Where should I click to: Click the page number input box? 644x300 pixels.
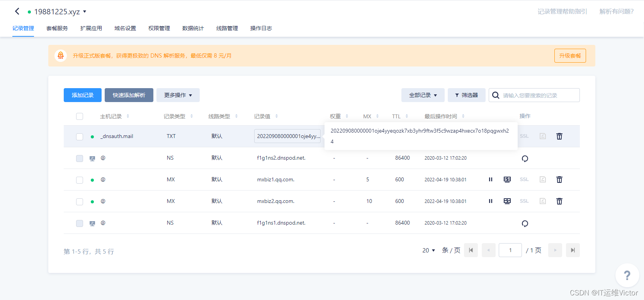coord(510,250)
